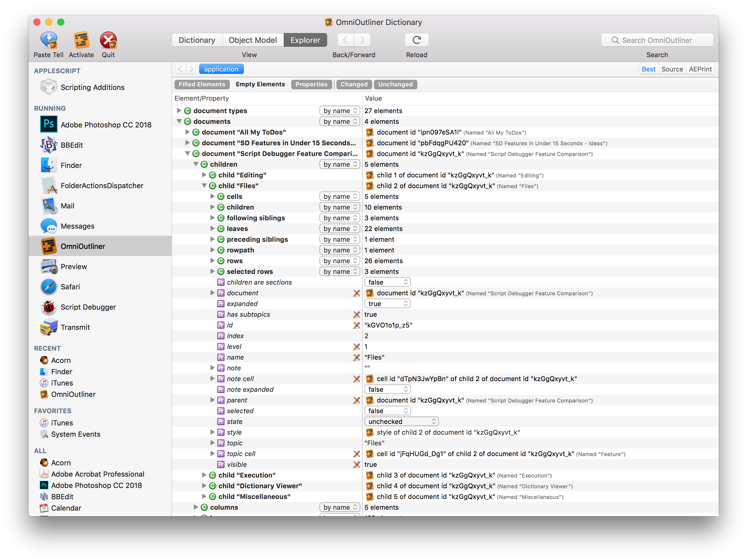Toggle the Changed filter
The image size is (747, 560).
point(354,84)
